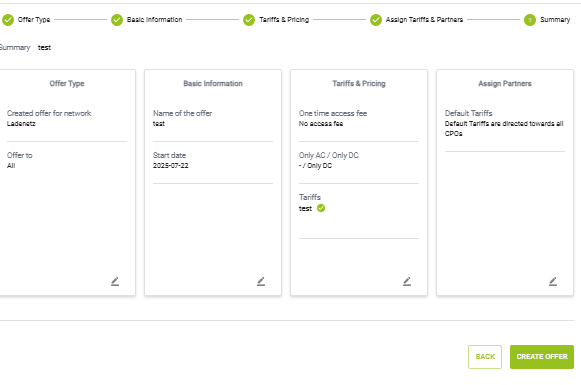Image resolution: width=581 pixels, height=385 pixels.
Task: Edit the Offer Type card via pencil icon
Action: (x=115, y=282)
